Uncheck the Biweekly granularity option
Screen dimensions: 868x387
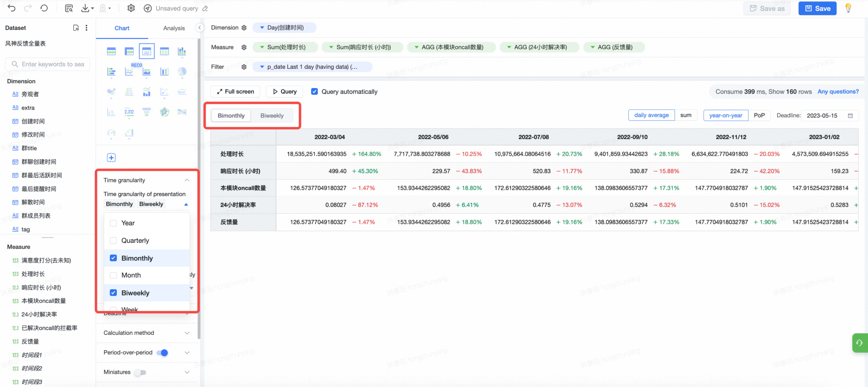pos(113,293)
